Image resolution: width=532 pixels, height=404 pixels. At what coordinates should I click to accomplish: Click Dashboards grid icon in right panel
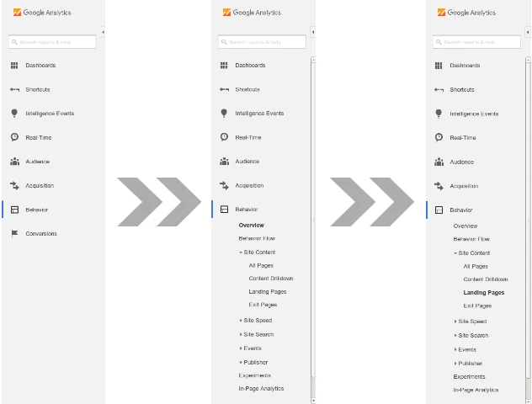(439, 66)
